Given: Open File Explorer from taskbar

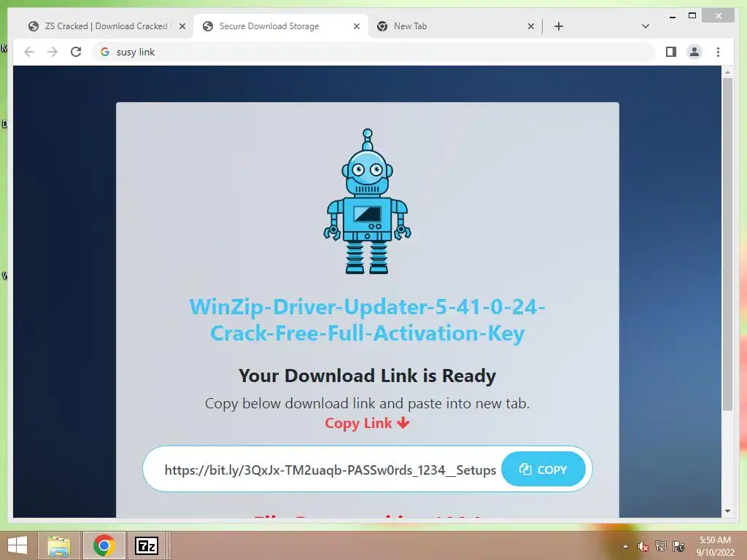Looking at the screenshot, I should click(59, 545).
